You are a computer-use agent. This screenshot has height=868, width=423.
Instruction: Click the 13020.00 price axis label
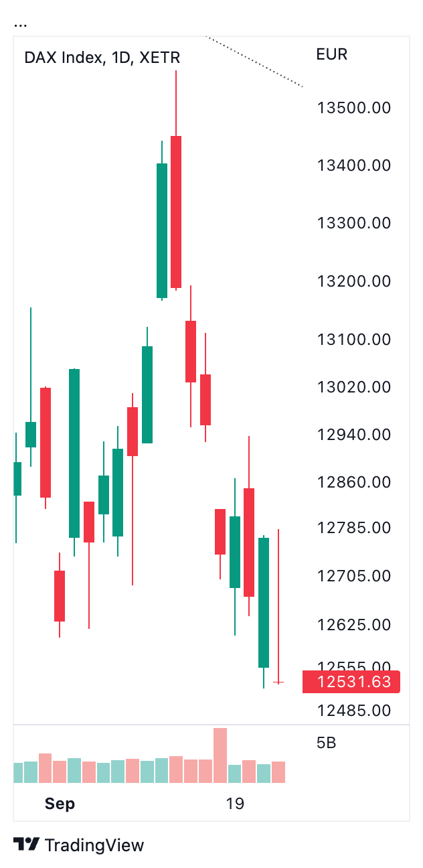click(353, 387)
